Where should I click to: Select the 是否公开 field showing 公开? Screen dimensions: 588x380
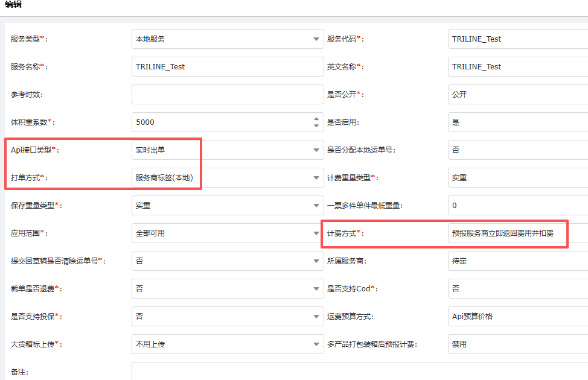(517, 95)
